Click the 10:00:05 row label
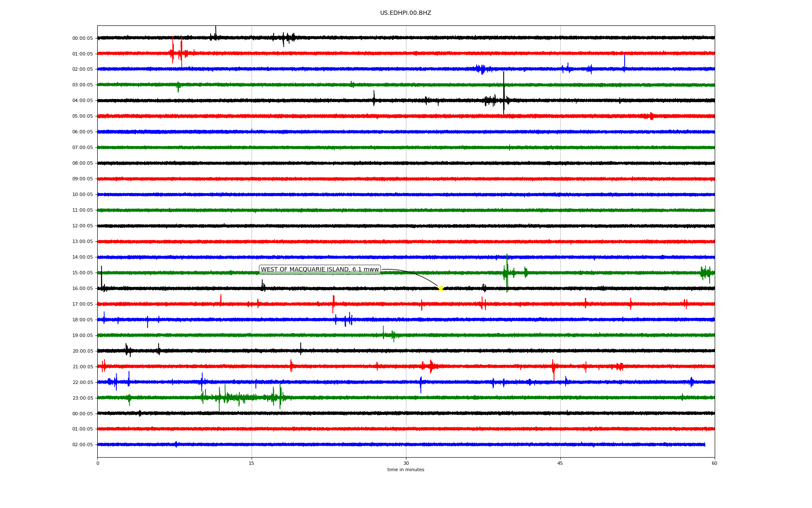 tap(82, 195)
